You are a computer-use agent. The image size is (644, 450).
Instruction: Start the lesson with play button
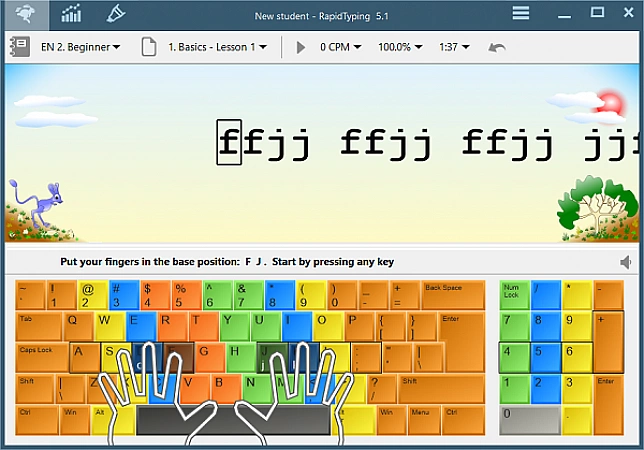pyautogui.click(x=301, y=47)
